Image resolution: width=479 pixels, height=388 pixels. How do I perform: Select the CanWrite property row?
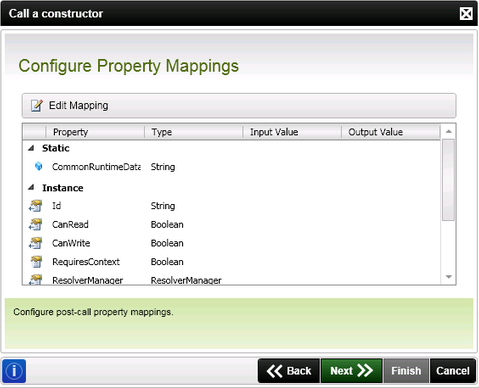click(x=232, y=243)
